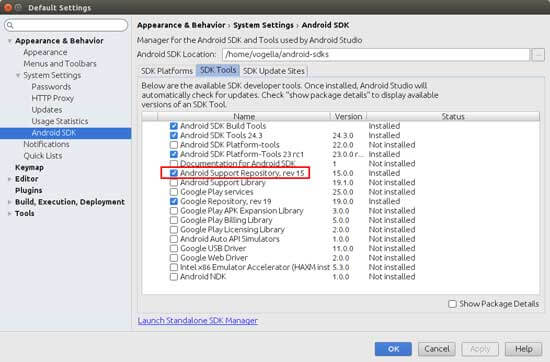Click the browse button beside SDK location
The height and width of the screenshot is (362, 550).
pyautogui.click(x=538, y=55)
